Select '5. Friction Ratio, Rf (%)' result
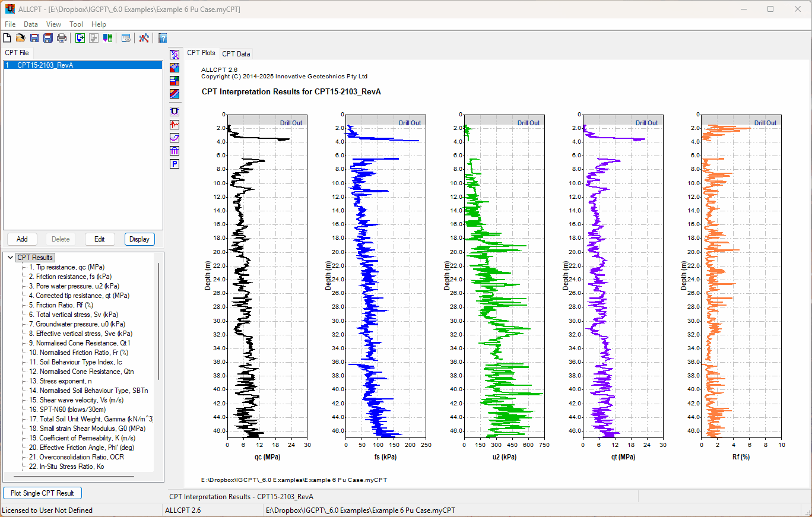Screen dimensions: 812x517 (61, 305)
